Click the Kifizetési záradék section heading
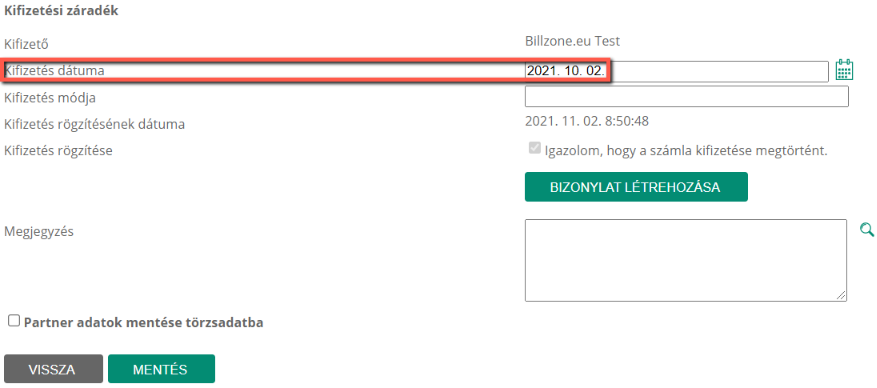The image size is (877, 388). (x=61, y=11)
